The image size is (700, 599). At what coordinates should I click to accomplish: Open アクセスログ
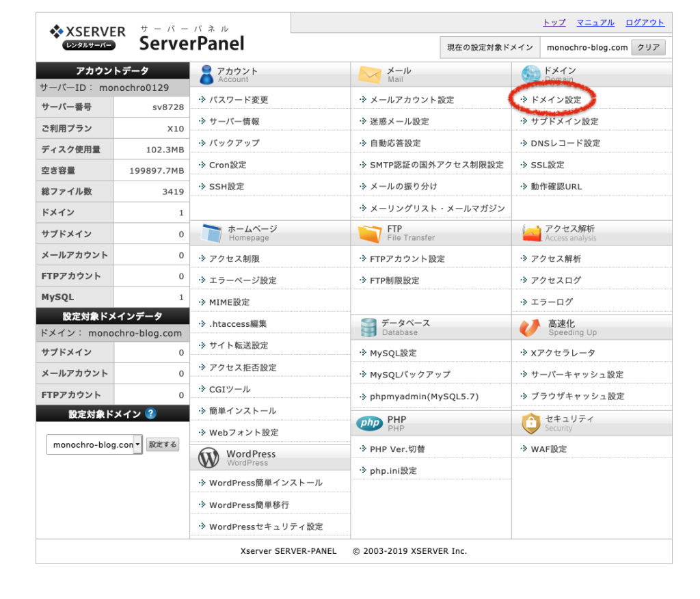(556, 280)
